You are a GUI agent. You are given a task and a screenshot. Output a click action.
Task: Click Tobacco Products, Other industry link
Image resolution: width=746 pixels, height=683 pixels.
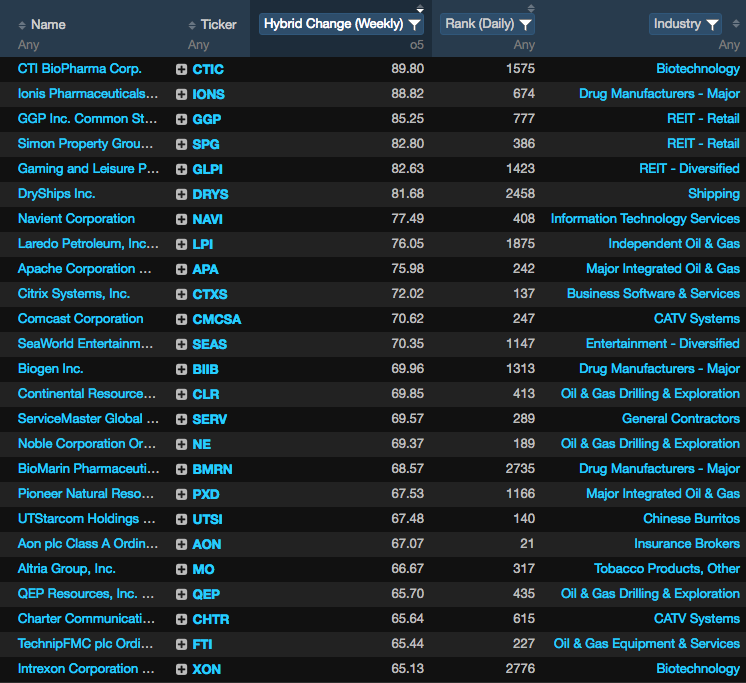tap(667, 568)
